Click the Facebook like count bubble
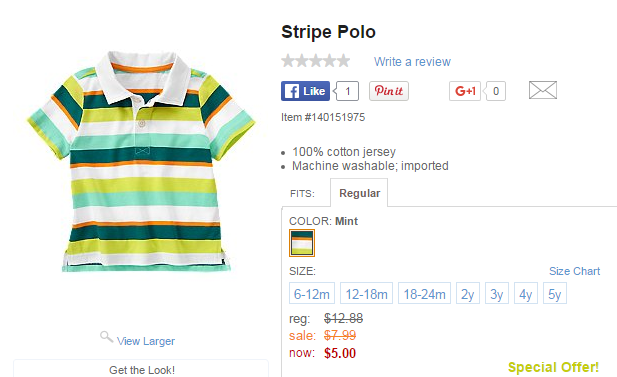This screenshot has width=617, height=377. tap(346, 91)
